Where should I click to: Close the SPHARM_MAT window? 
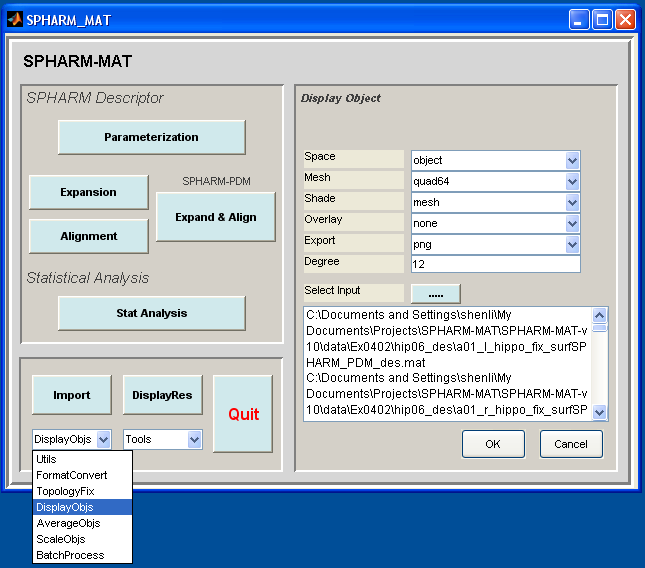(625, 20)
